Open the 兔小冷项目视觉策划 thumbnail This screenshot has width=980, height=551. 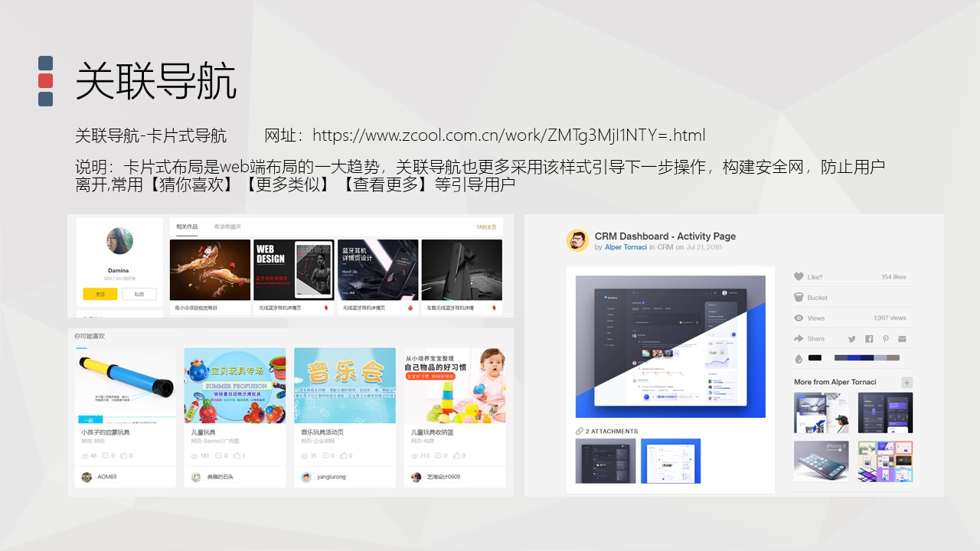[210, 269]
